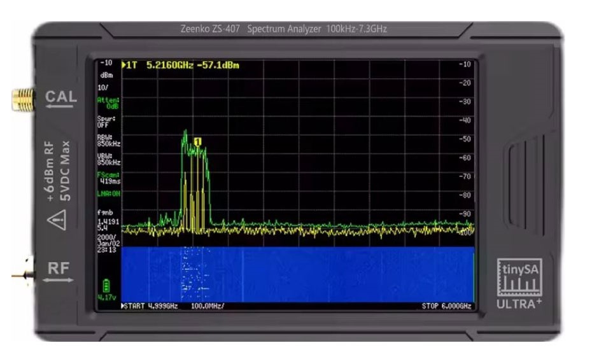Tap the STOP 6.000GHz frequency field
The image size is (592, 364).
tap(446, 306)
